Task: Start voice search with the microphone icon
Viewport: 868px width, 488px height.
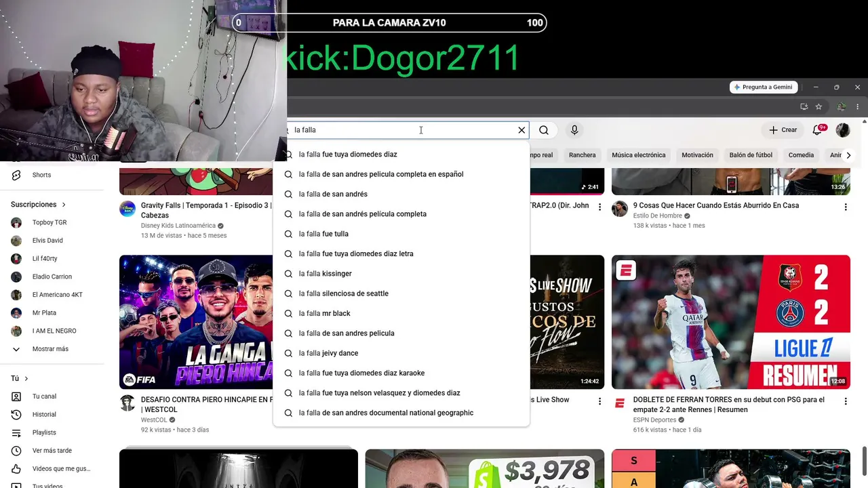Action: coord(574,130)
